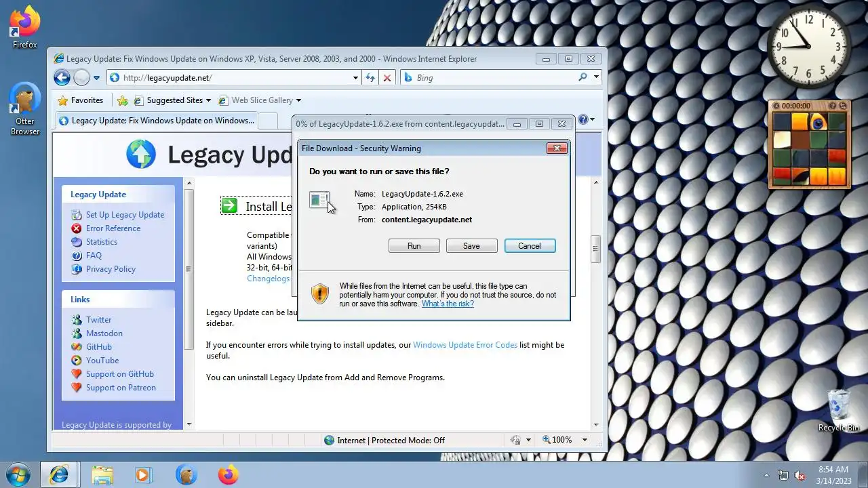The width and height of the screenshot is (868, 488).
Task: Click the Internet Explorer Help icon
Action: click(x=583, y=120)
